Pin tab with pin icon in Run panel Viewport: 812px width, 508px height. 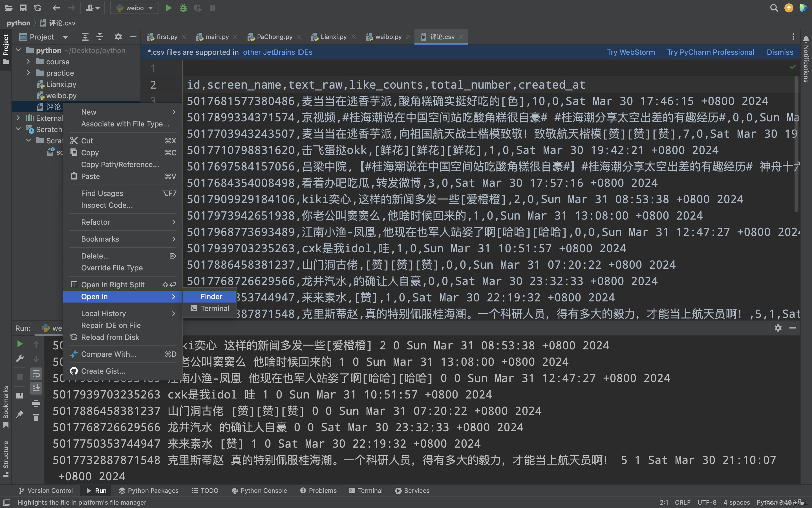tap(20, 414)
